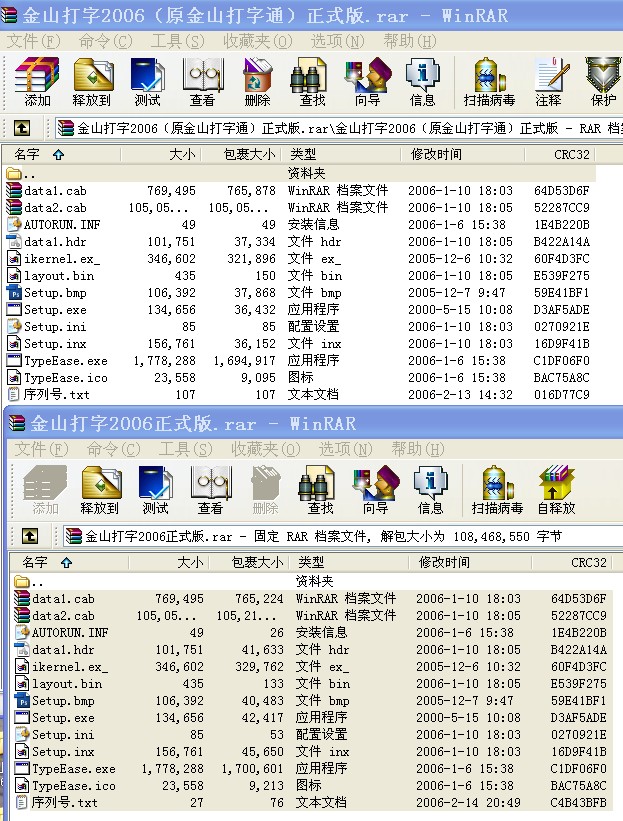Click the 自释放 icon in the lower window
The height and width of the screenshot is (821, 623).
point(557,490)
